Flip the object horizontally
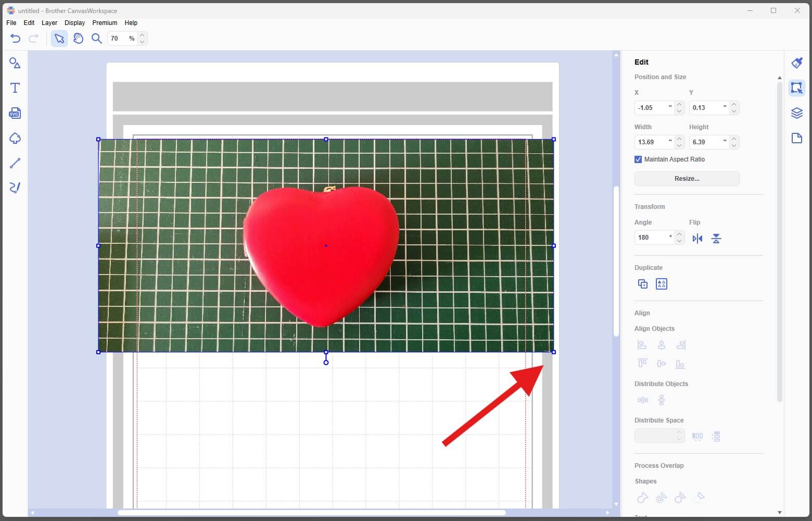Screen dimensions: 812x521 coord(697,239)
